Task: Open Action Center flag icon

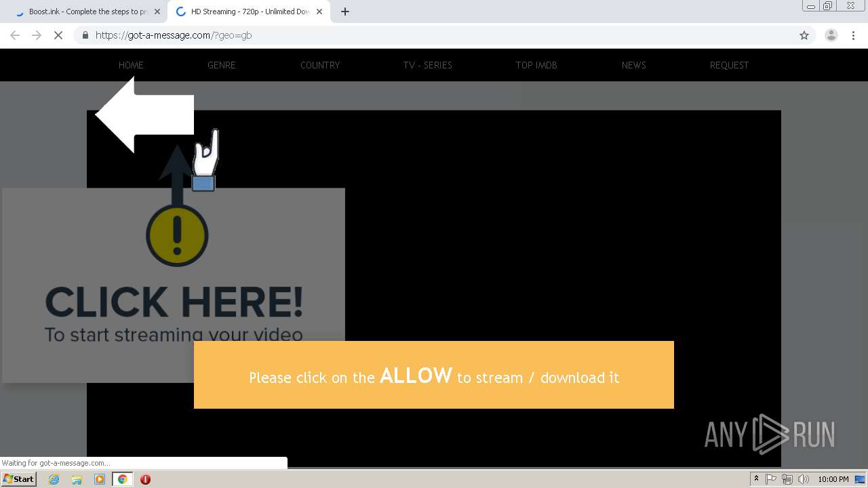Action: point(771,479)
